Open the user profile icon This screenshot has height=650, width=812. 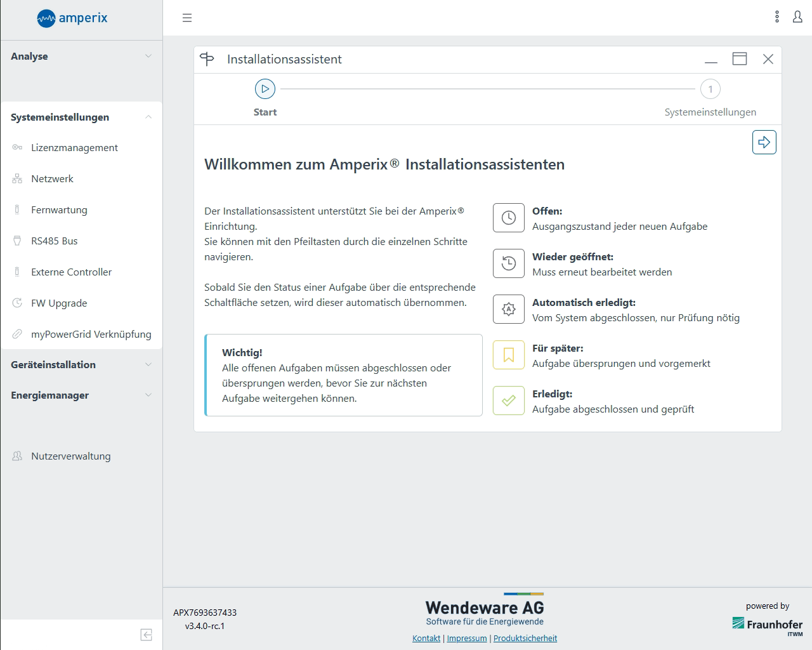tap(797, 17)
